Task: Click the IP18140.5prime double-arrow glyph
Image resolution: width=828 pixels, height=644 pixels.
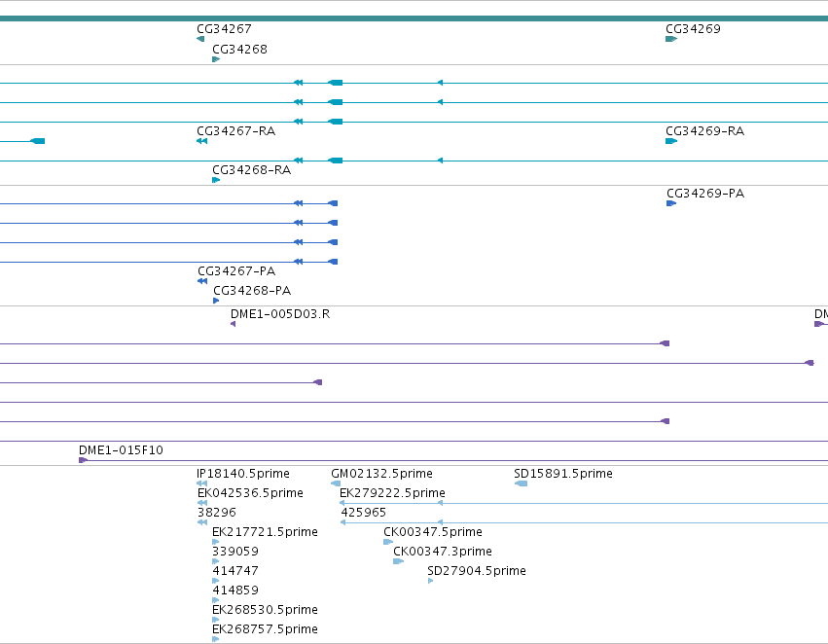Action: click(201, 483)
